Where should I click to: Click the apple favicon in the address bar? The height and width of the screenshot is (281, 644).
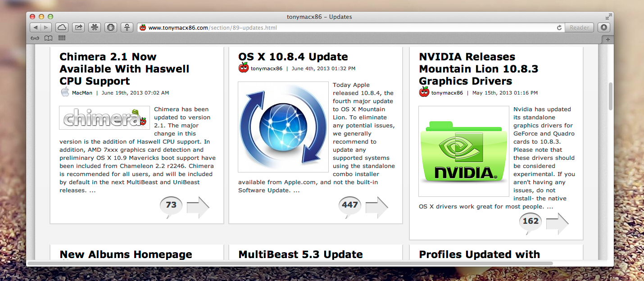143,27
